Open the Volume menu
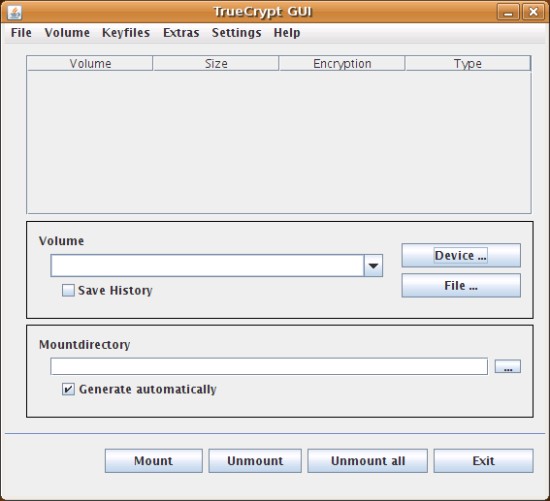Viewport: 550px width, 501px height. click(x=67, y=33)
